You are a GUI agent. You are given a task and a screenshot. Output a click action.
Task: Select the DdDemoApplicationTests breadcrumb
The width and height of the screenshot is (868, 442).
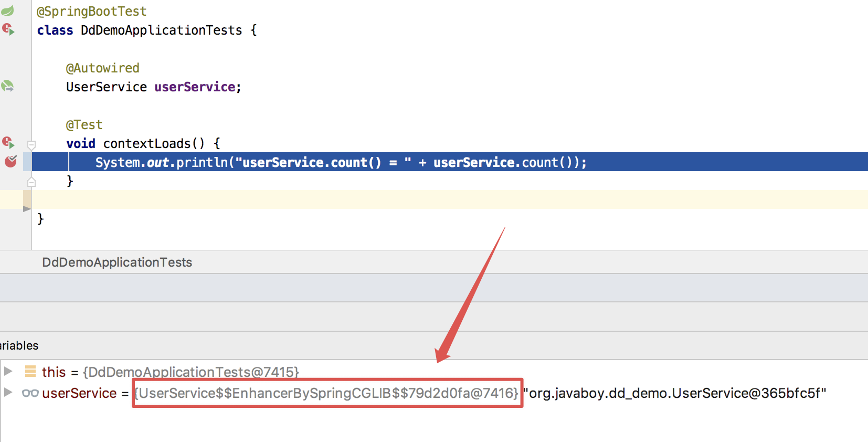coord(117,262)
